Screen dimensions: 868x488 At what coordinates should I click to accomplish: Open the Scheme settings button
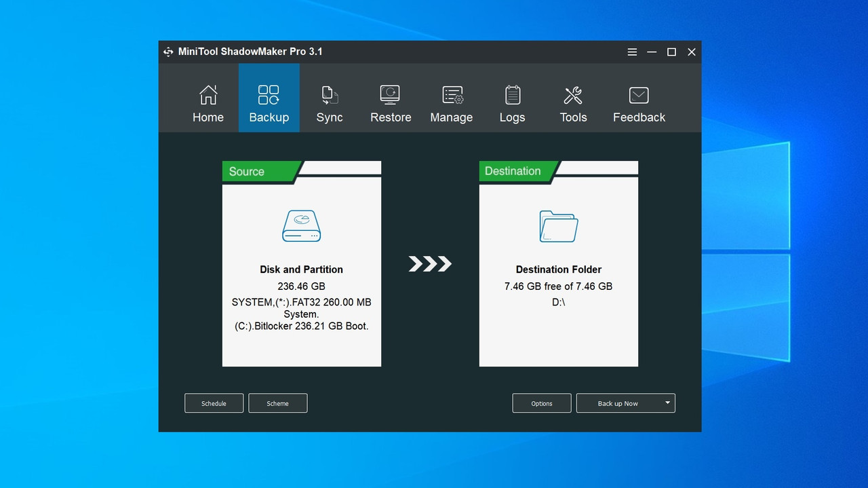(277, 403)
